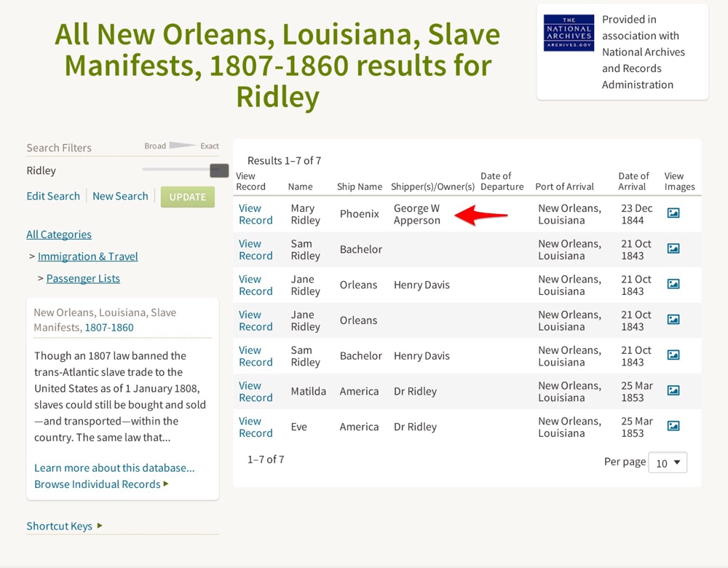Open Passenger Lists category
Image resolution: width=728 pixels, height=568 pixels.
pos(83,278)
